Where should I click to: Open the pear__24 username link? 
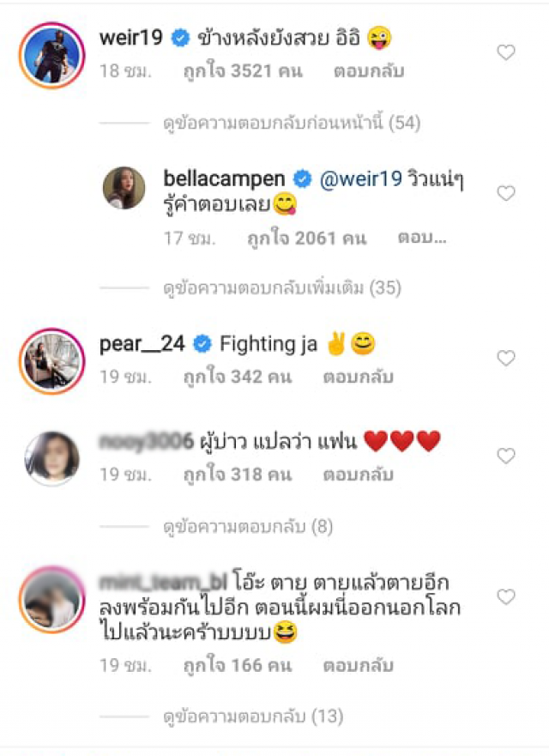pyautogui.click(x=142, y=344)
